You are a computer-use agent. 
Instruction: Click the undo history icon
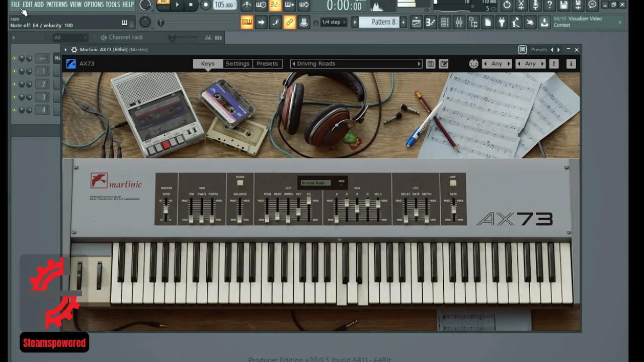tap(507, 5)
